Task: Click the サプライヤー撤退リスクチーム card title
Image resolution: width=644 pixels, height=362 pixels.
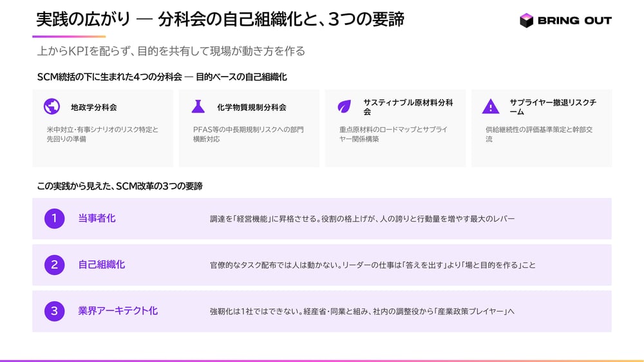Action: [553, 107]
